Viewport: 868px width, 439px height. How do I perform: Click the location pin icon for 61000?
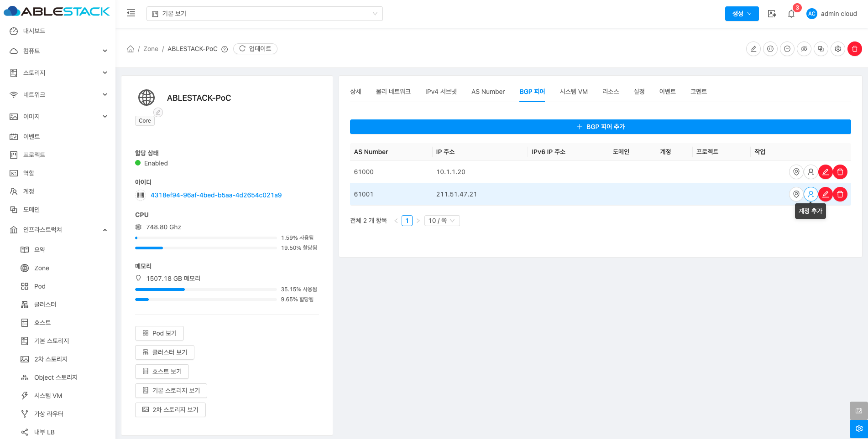tap(796, 172)
